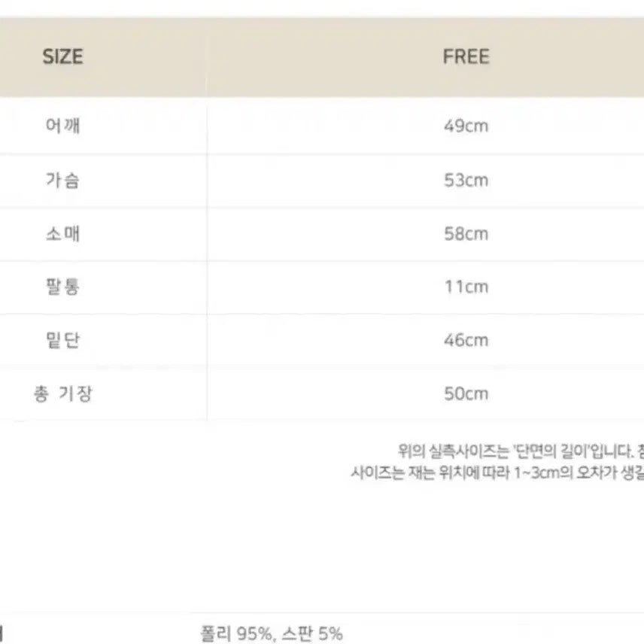
Task: Click the 49cm shoulder value
Action: coord(466,126)
